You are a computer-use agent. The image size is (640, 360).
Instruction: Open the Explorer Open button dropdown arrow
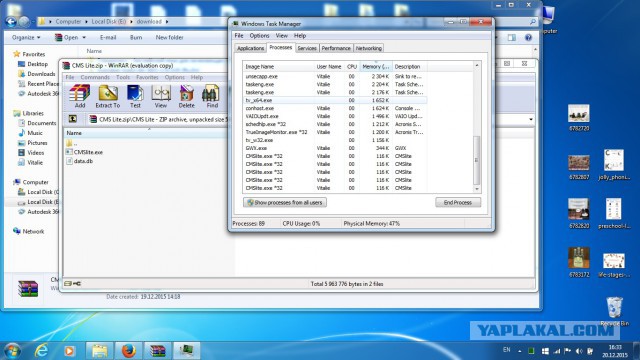click(x=84, y=38)
